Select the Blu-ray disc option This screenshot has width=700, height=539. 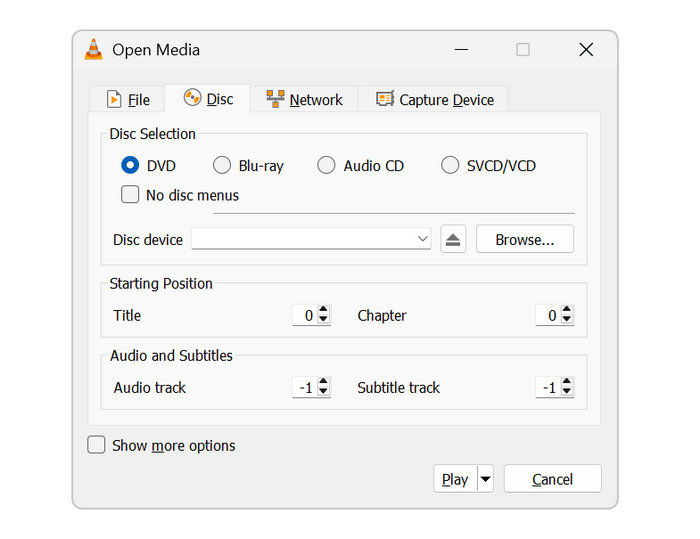(x=222, y=165)
